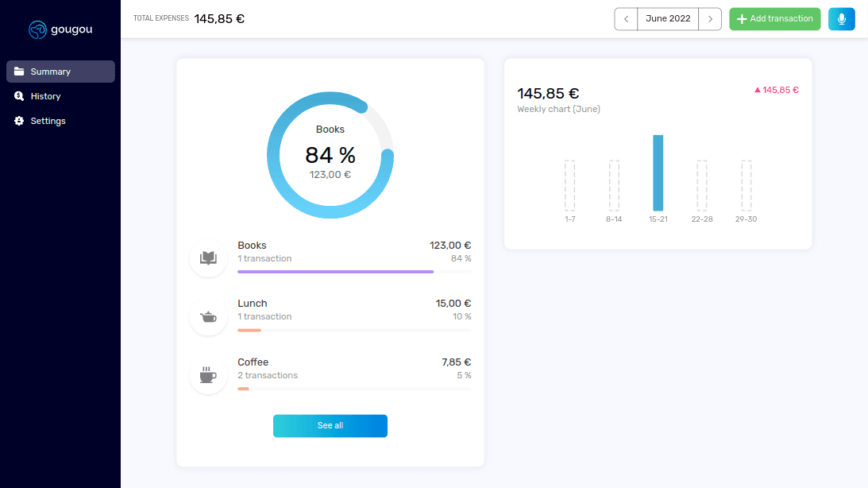This screenshot has width=868, height=488.
Task: Select the Lunch category teapot icon
Action: (x=208, y=316)
